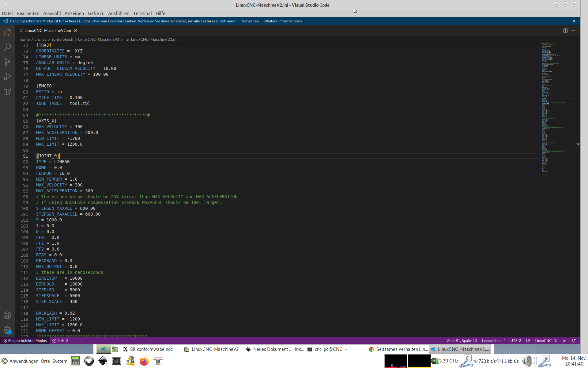Open the terminal launcher in panel
588x368 pixels.
[116, 361]
